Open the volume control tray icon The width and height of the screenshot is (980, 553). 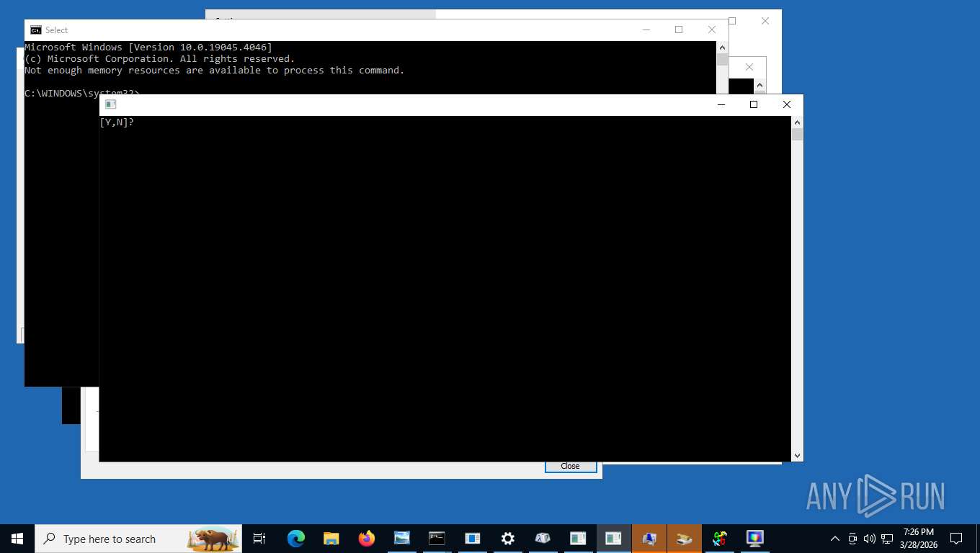pyautogui.click(x=869, y=539)
